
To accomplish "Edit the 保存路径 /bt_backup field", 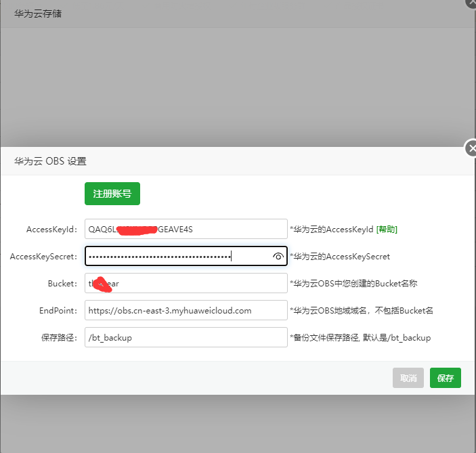I will (x=186, y=337).
